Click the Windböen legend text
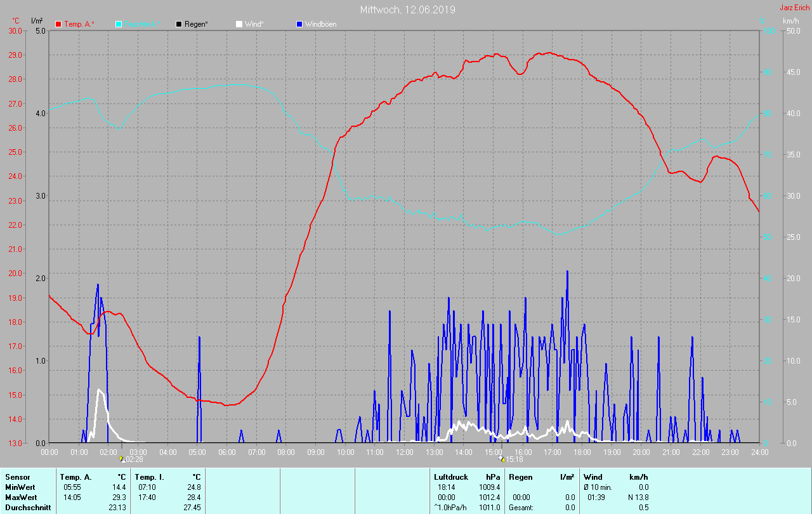 click(x=320, y=24)
